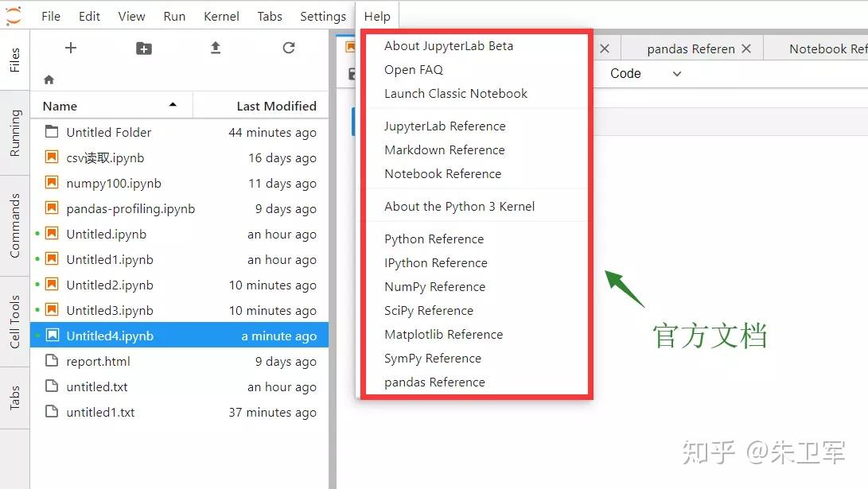This screenshot has height=489, width=868.
Task: Switch to the pandas Referen tab
Action: point(691,49)
